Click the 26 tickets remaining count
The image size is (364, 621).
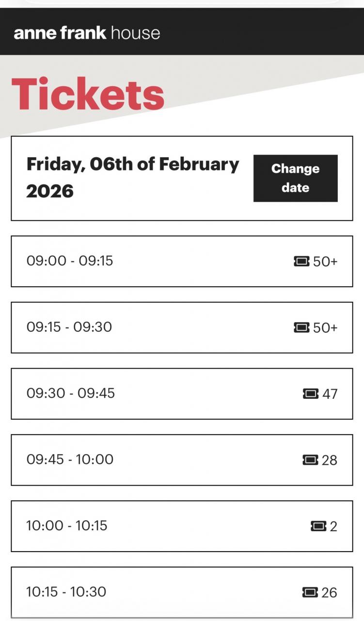click(329, 592)
